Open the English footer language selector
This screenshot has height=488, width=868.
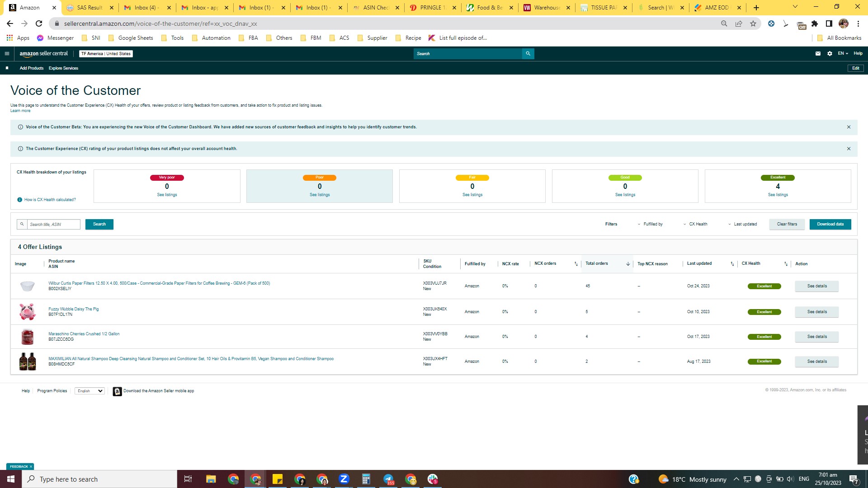[x=90, y=391]
